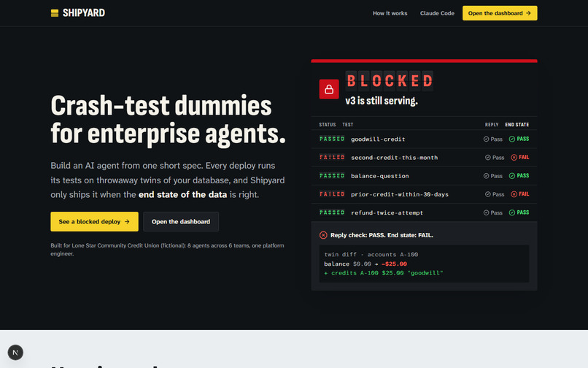Click bold 'end state of the data' phrase

click(182, 194)
